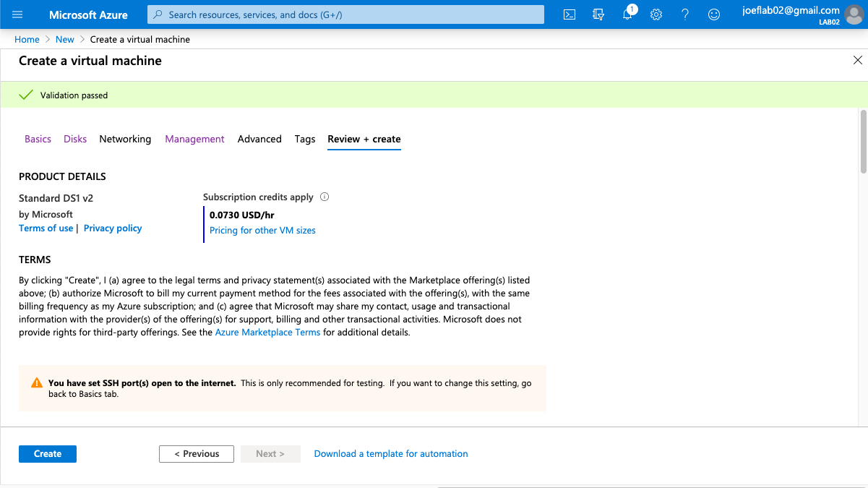Viewport: 868px width, 488px height.
Task: Open Pricing for other VM sizes link
Action: click(x=262, y=231)
